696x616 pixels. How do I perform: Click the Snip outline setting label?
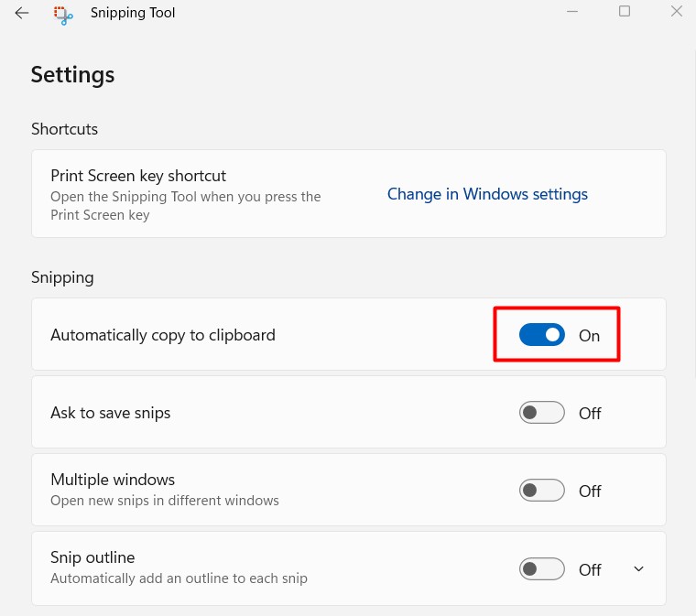(x=92, y=557)
